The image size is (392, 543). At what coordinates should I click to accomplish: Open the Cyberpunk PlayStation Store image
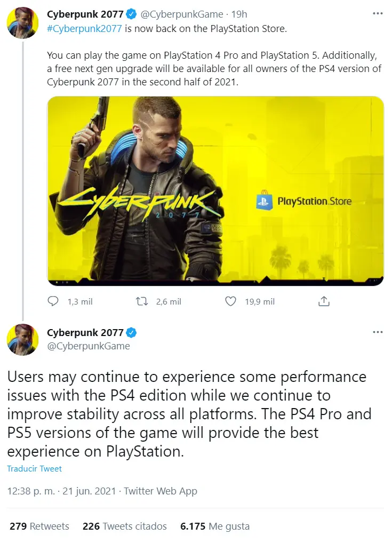[x=215, y=191]
